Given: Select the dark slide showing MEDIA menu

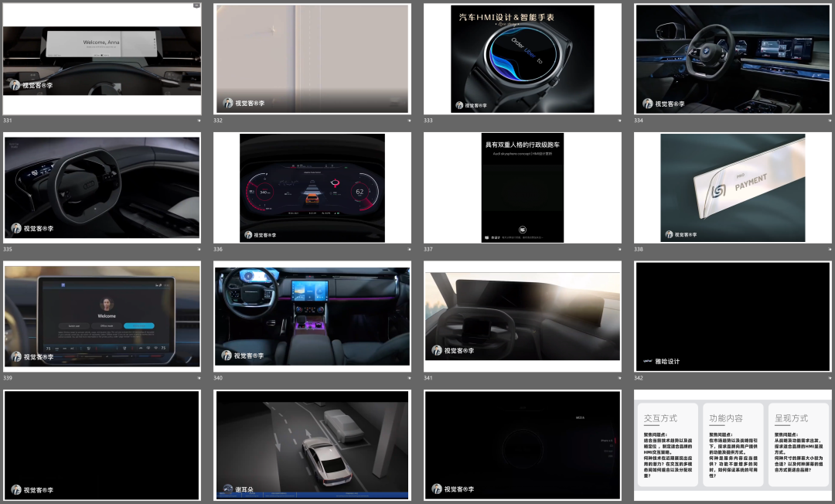Looking at the screenshot, I should pyautogui.click(x=523, y=445).
